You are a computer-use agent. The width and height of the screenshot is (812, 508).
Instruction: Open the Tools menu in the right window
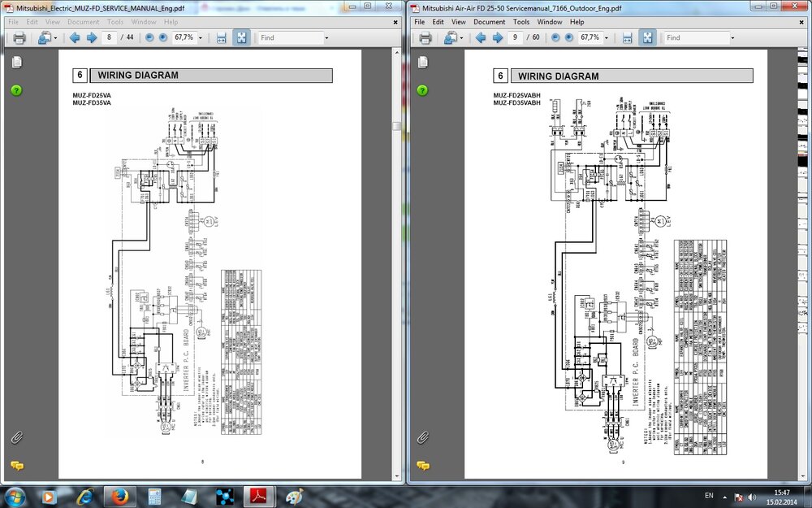521,22
